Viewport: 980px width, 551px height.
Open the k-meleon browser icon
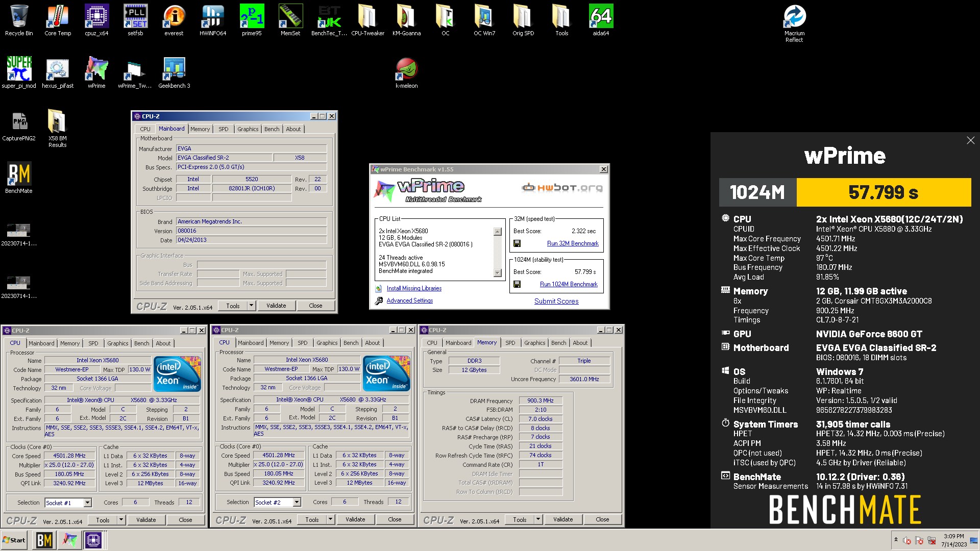[406, 72]
